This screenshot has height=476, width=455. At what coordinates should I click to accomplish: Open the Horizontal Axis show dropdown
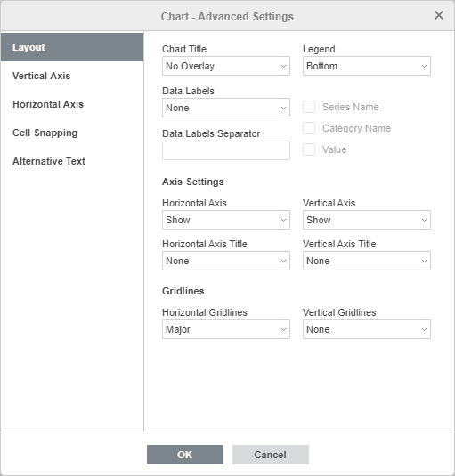click(x=226, y=220)
